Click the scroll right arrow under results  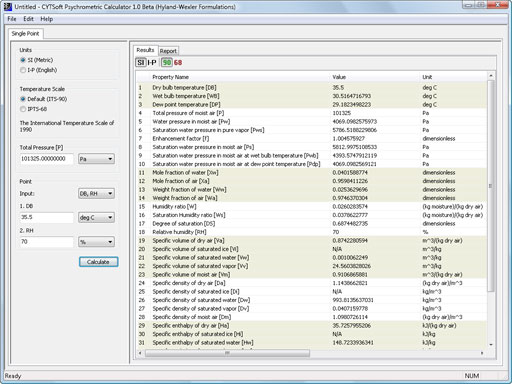482,353
